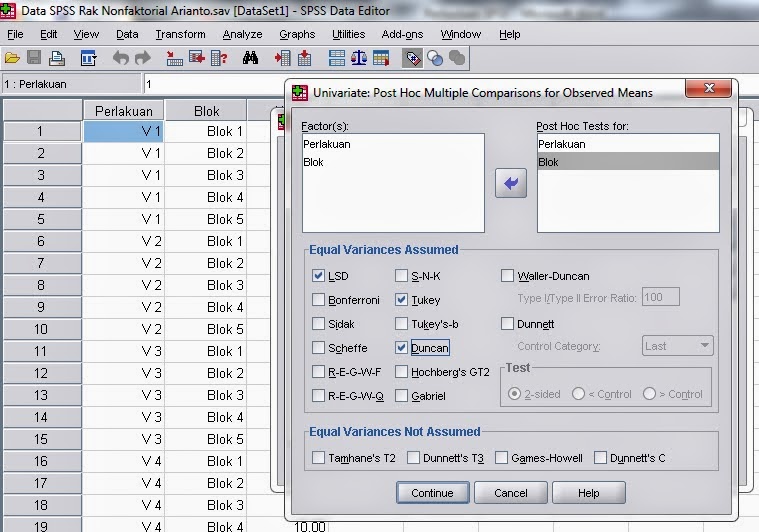The width and height of the screenshot is (759, 532).
Task: Open a data file with the folder icon
Action: (12, 59)
